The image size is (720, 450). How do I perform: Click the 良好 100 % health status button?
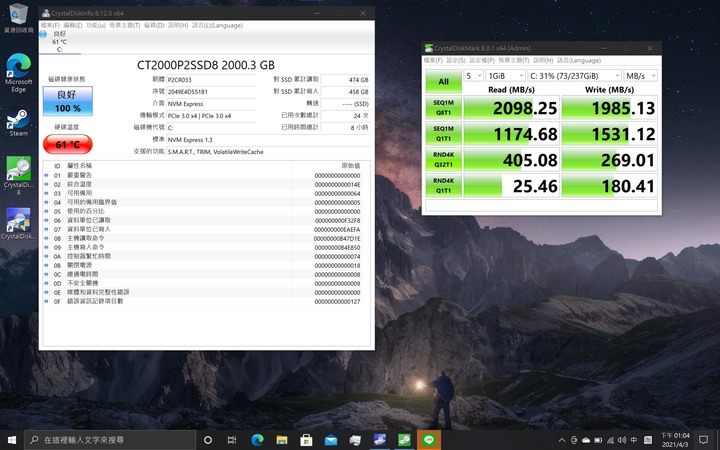[x=68, y=101]
